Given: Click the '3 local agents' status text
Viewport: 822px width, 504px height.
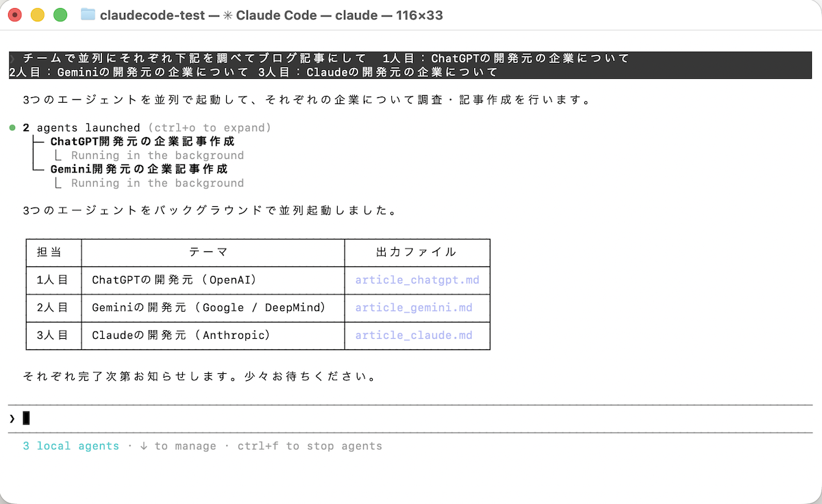Looking at the screenshot, I should 71,446.
